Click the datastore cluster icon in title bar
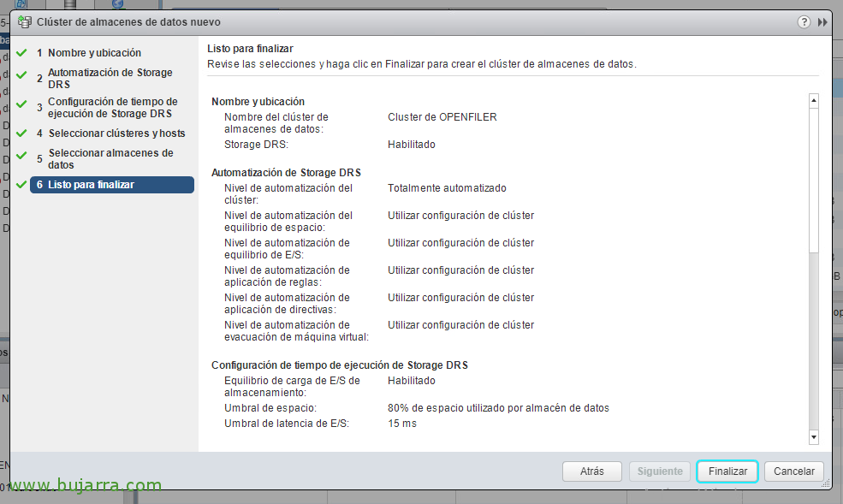 (25, 21)
